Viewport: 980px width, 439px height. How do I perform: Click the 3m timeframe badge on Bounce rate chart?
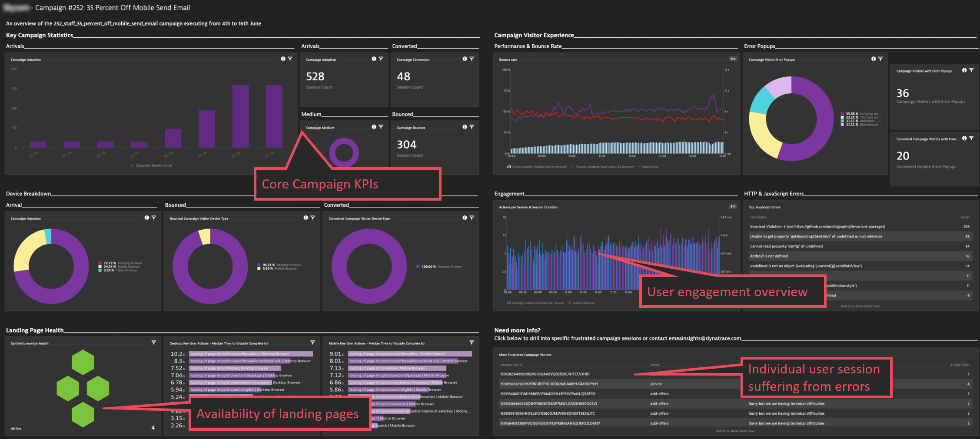[733, 59]
